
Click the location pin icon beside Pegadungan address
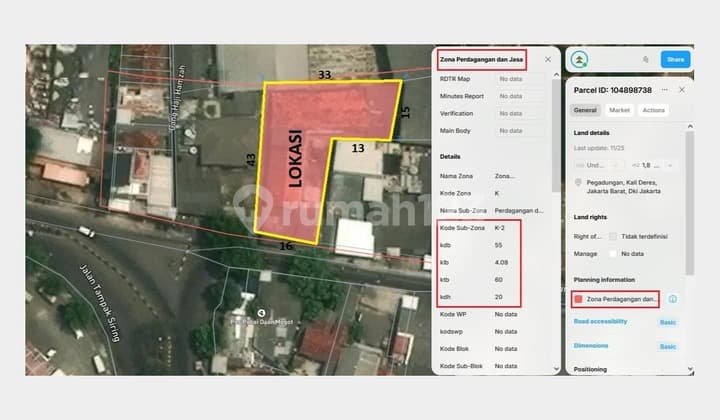tap(578, 183)
